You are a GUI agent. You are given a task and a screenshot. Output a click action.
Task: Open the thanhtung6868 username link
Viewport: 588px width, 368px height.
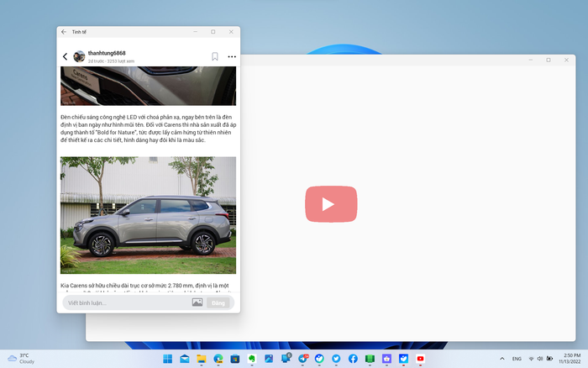[107, 53]
